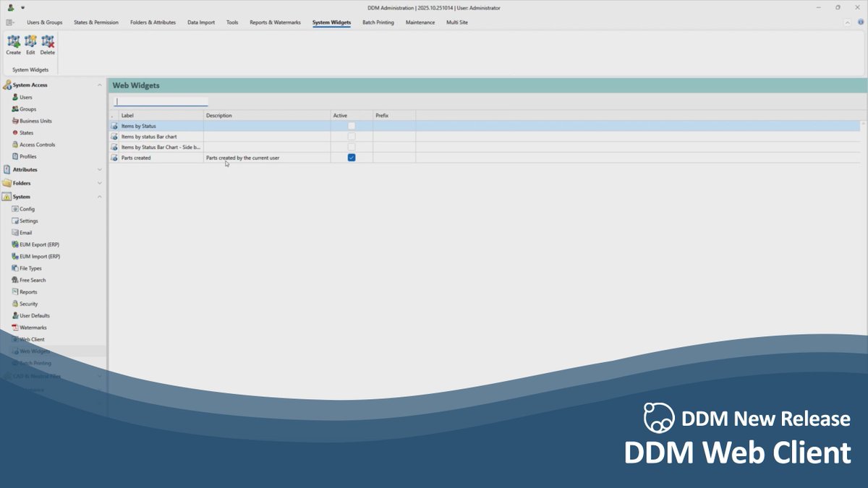Open the Watermarks PDF icon
This screenshot has height=488, width=868.
coord(14,328)
